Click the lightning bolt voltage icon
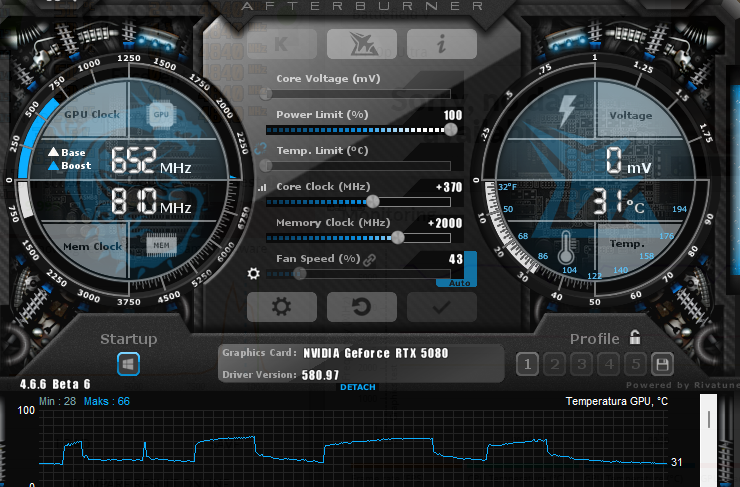This screenshot has width=740, height=487. pos(567,111)
